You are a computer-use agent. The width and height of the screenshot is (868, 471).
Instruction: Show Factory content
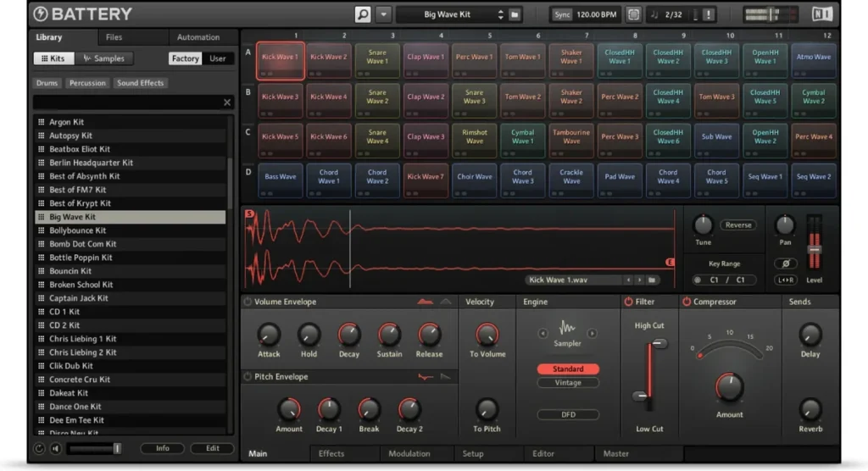(x=185, y=58)
